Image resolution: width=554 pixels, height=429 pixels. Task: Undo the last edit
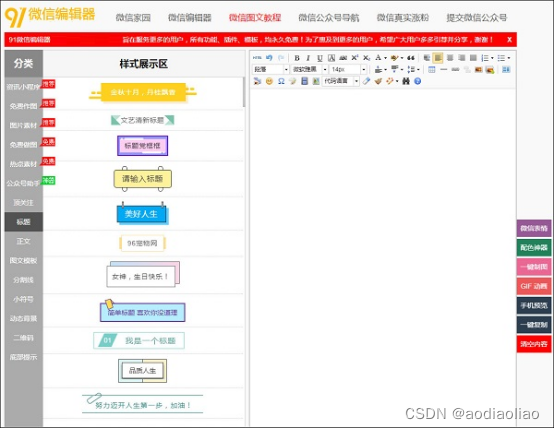point(269,58)
